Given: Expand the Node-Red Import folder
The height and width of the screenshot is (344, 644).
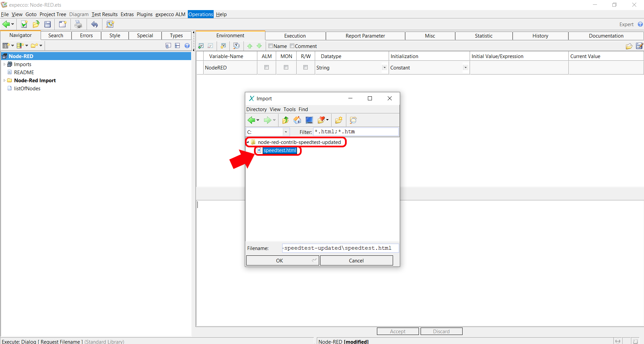Looking at the screenshot, I should tap(4, 81).
